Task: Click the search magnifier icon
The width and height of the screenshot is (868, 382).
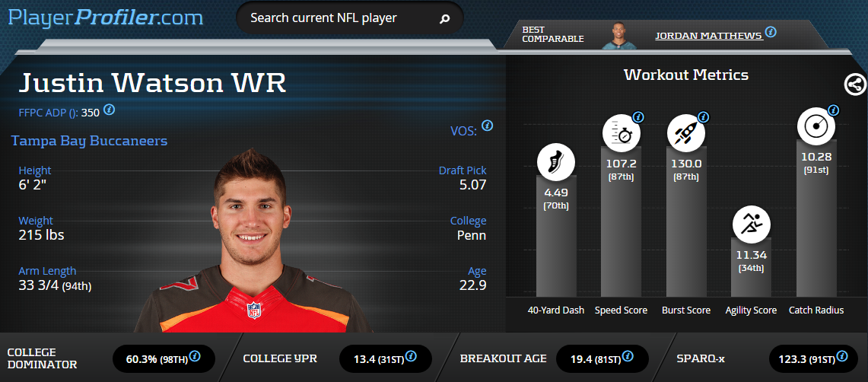Action: [444, 19]
